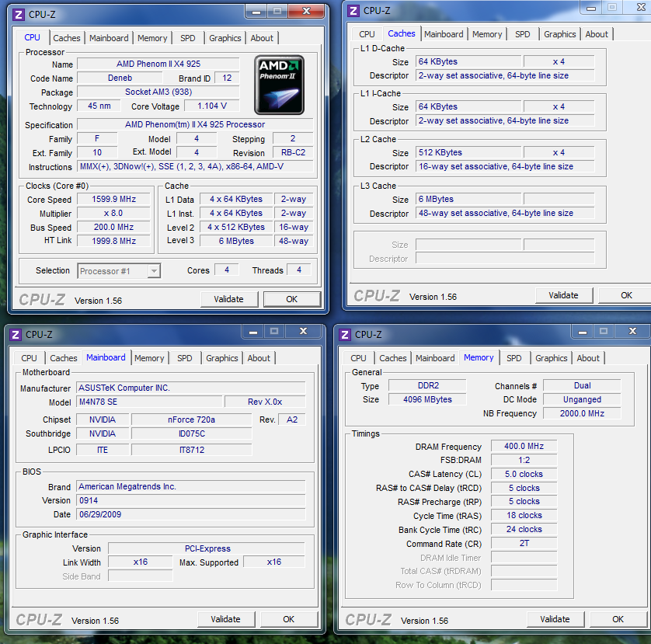Click the 'nForce 720a' chipset value
Screen dimensions: 651x644
click(191, 419)
